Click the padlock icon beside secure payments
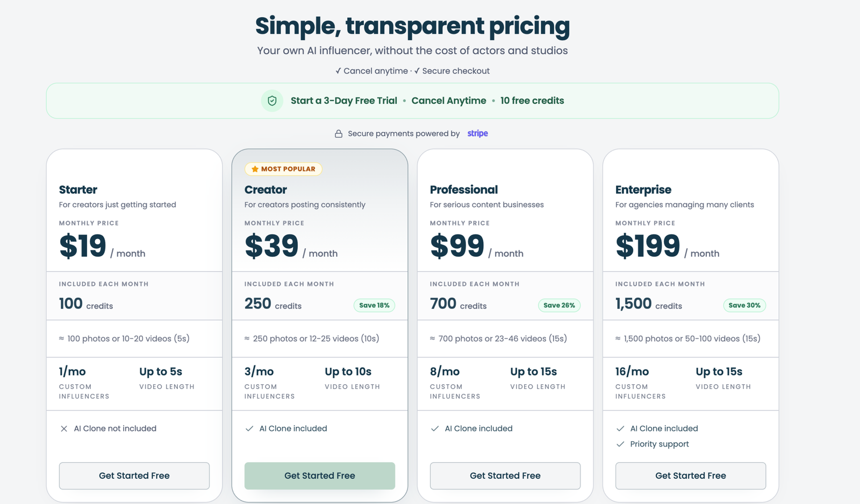860x504 pixels. pos(339,134)
